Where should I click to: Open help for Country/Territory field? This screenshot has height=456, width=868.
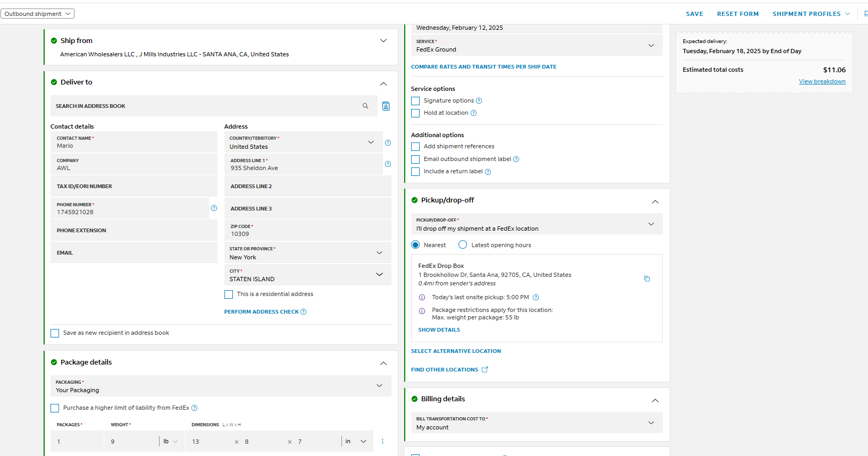point(388,142)
